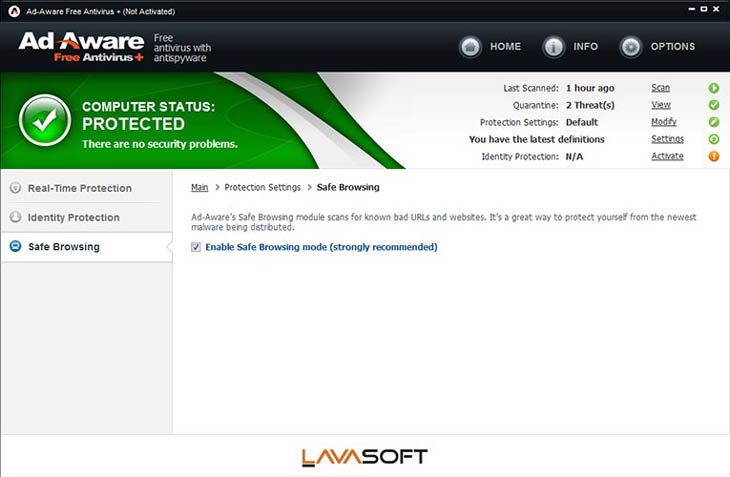Close the Ad-Aware window
This screenshot has height=477, width=730.
[716, 9]
